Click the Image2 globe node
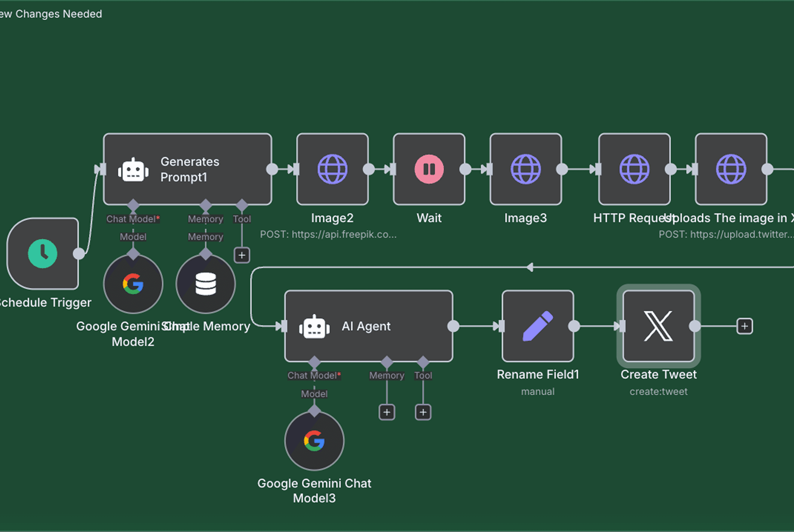The height and width of the screenshot is (532, 794). click(x=332, y=169)
